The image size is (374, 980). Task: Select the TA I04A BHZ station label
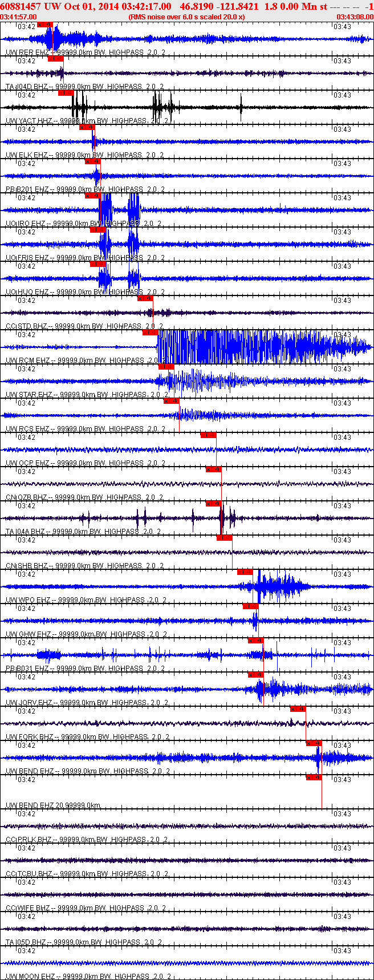[83, 531]
